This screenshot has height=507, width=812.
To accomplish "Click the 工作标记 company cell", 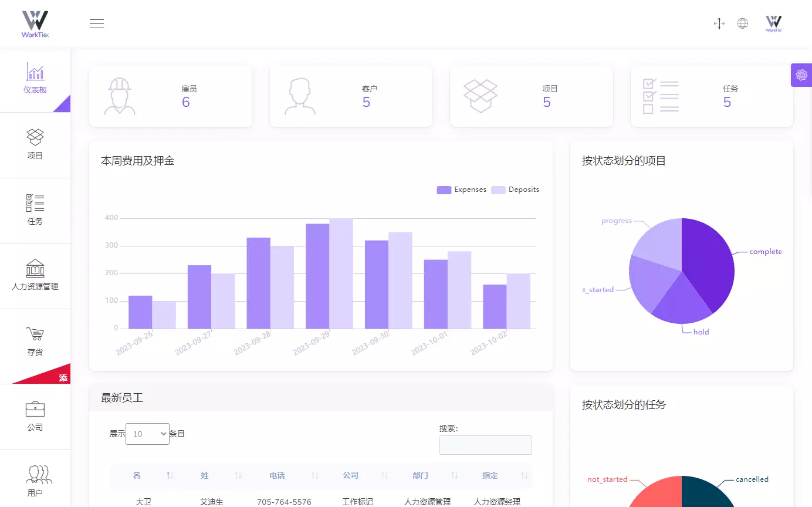I will (358, 502).
